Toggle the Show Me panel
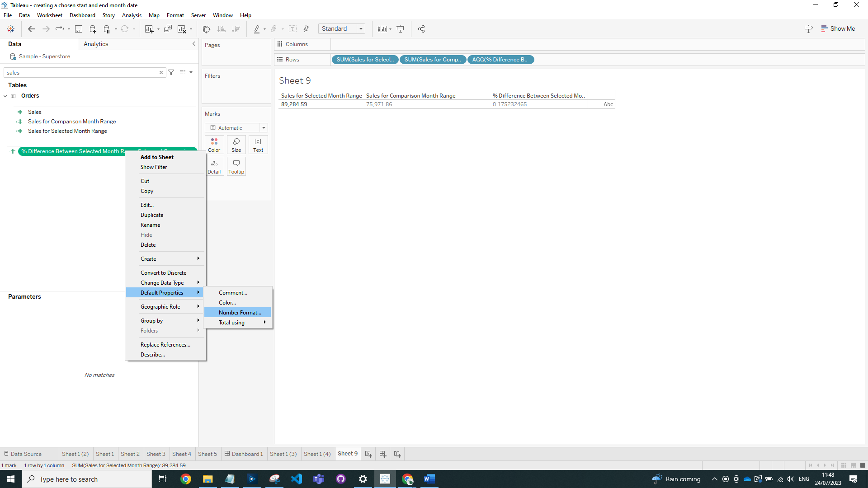 838,28
